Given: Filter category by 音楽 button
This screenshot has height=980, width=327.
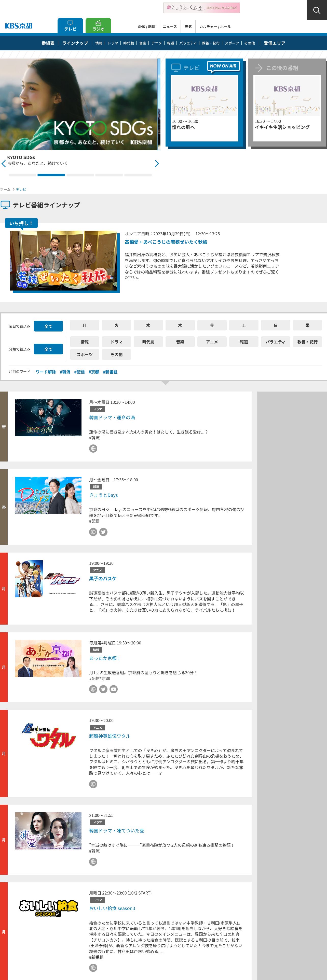Looking at the screenshot, I should coord(180,342).
